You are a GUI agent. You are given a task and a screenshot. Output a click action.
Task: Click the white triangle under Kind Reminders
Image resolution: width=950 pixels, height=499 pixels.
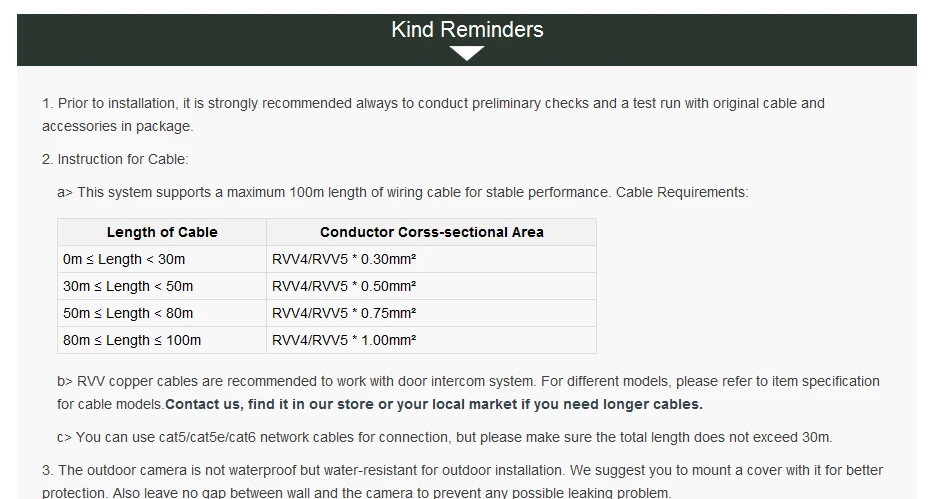467,54
